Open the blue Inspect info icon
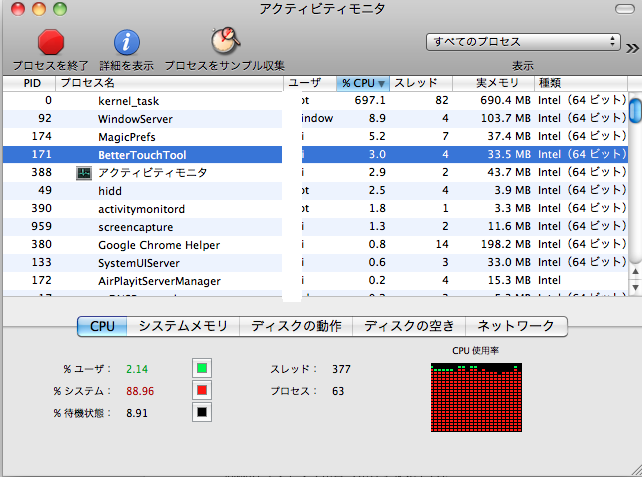The width and height of the screenshot is (642, 477). (x=127, y=42)
